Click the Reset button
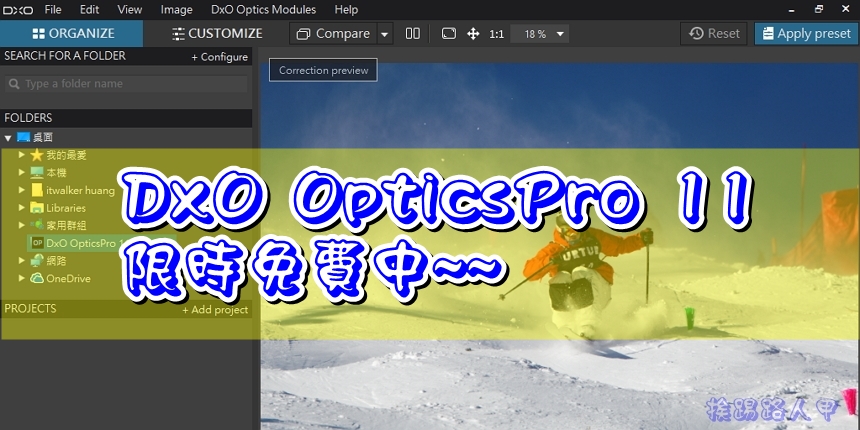The image size is (860, 430). (x=714, y=33)
